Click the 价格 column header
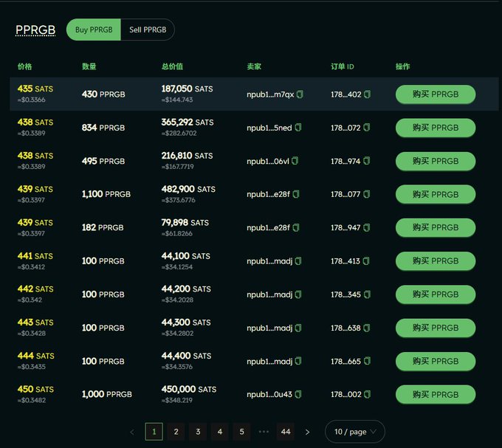This screenshot has width=502, height=448. coord(24,66)
